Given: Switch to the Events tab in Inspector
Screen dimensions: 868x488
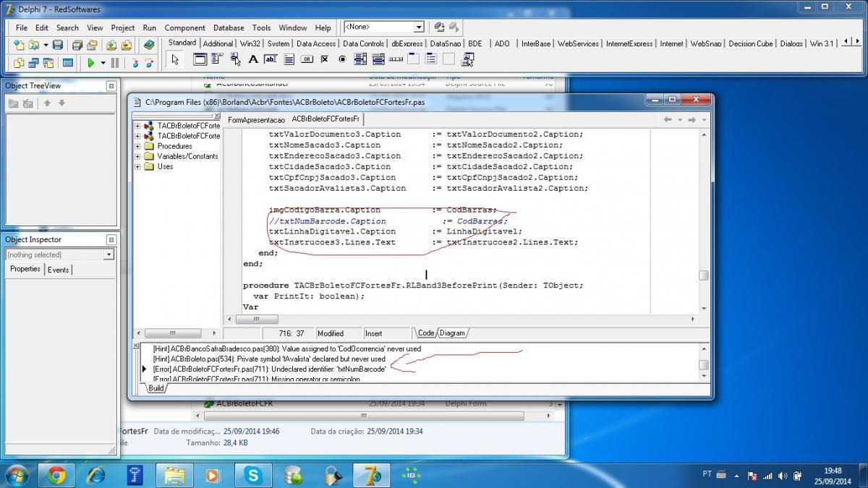Looking at the screenshot, I should 59,270.
